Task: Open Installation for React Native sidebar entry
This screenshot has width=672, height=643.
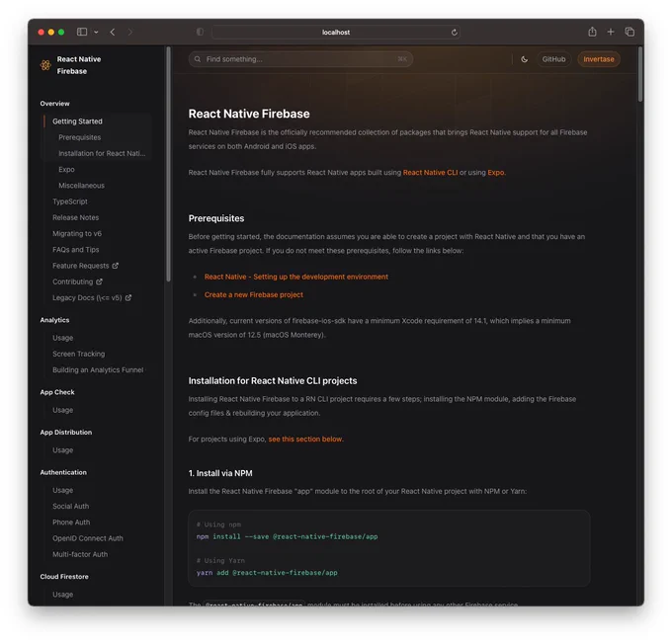Action: [x=102, y=153]
